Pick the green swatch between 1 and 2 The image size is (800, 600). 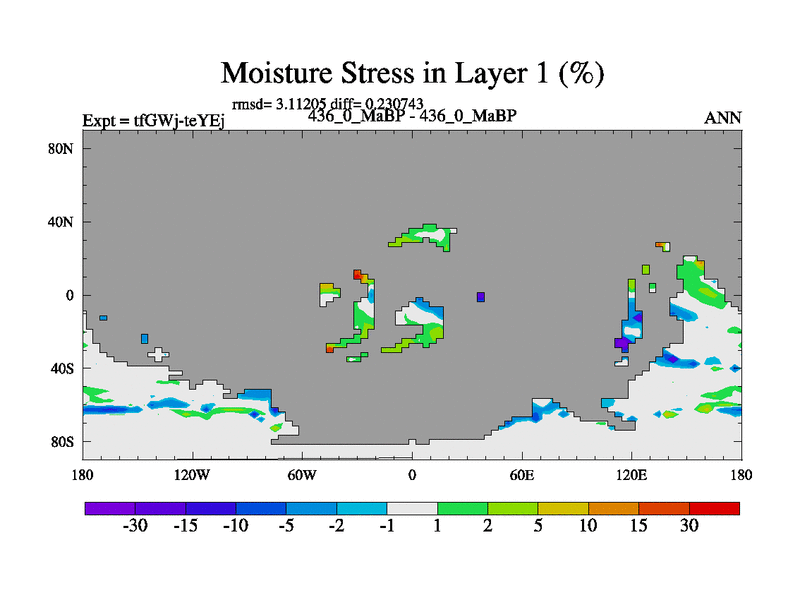[x=462, y=508]
